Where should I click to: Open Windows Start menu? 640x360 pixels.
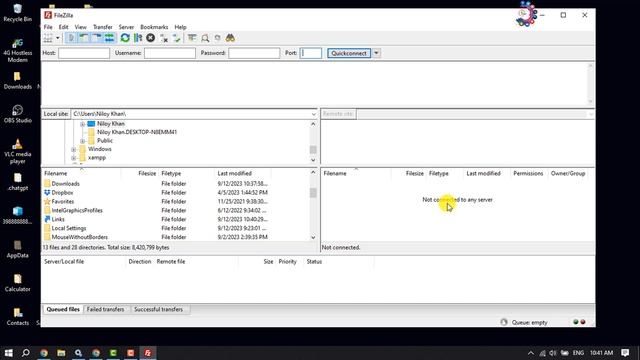coord(8,353)
